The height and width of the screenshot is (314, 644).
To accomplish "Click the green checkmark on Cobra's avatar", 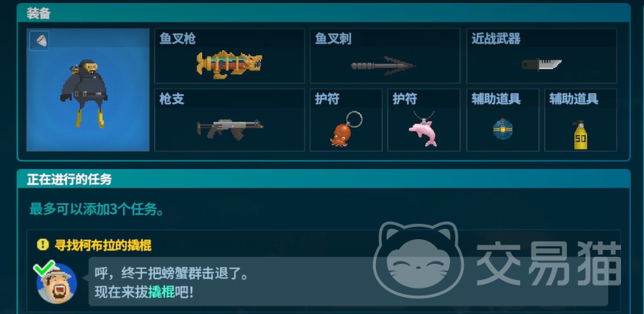I will tap(45, 268).
